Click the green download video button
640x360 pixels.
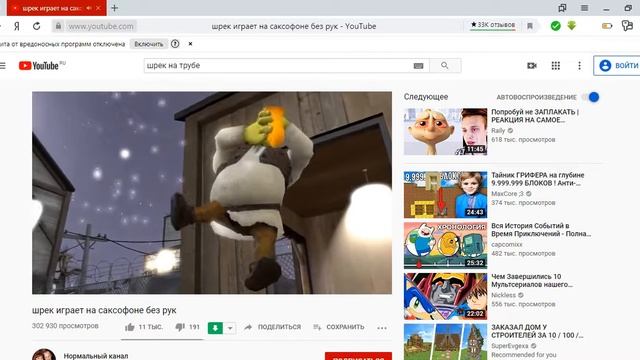(x=215, y=328)
